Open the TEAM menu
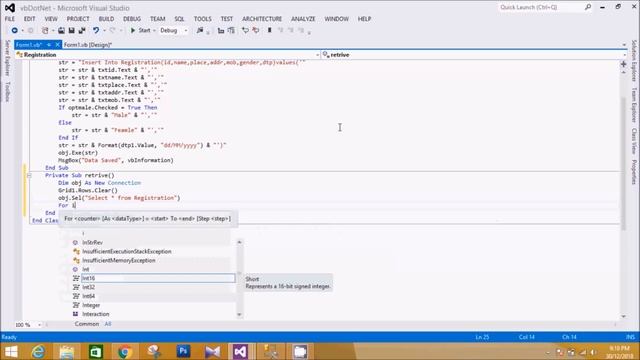The height and width of the screenshot is (360, 640). point(158,19)
